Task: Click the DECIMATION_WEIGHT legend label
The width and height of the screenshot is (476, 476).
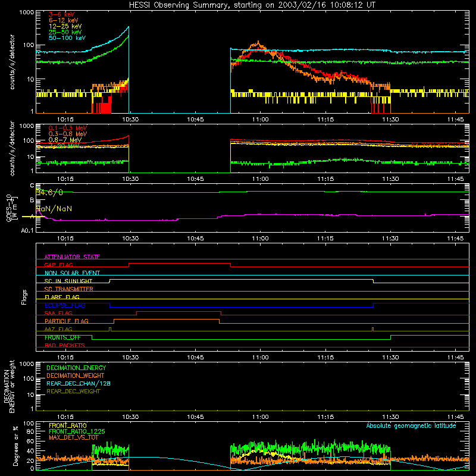Action: pyautogui.click(x=76, y=376)
